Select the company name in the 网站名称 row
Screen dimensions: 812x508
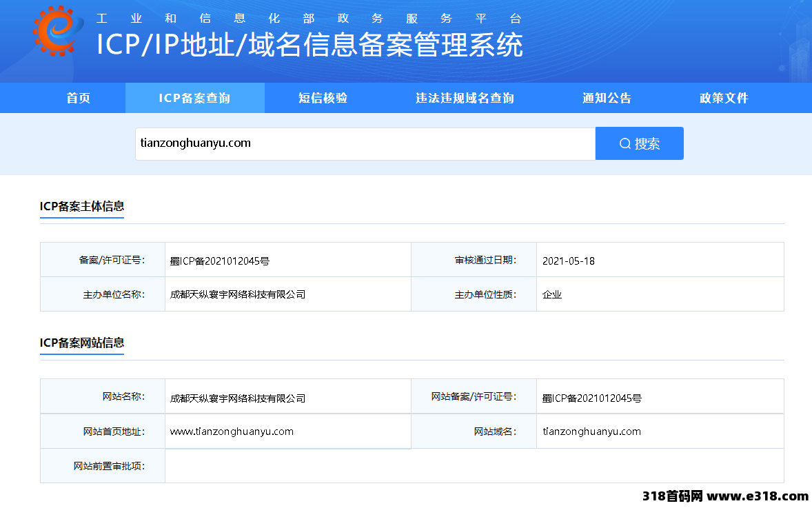[238, 398]
